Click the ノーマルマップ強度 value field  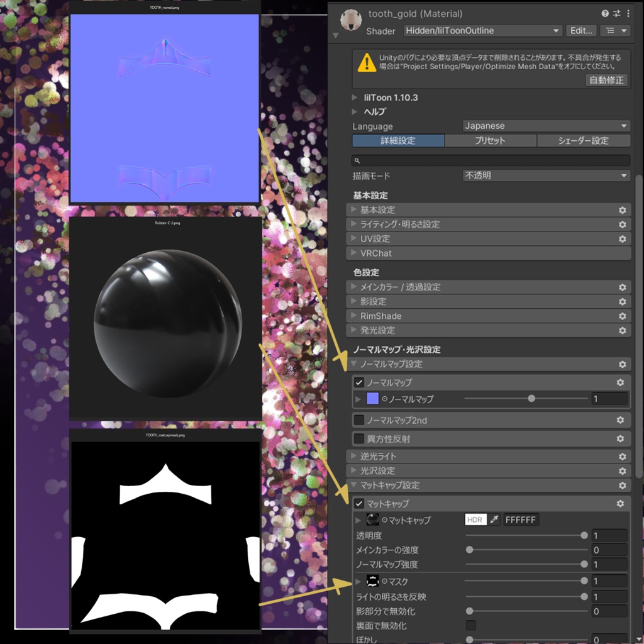609,564
